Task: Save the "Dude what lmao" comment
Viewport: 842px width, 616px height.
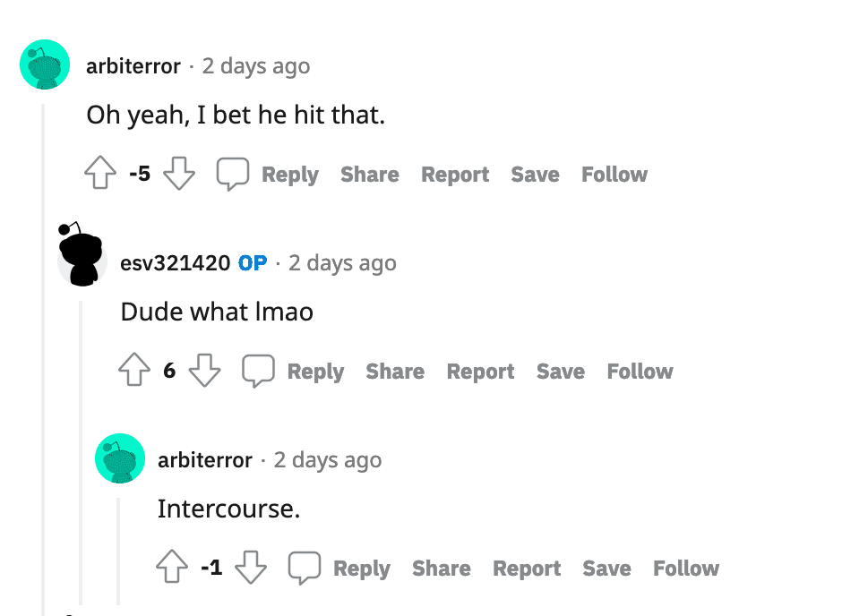Action: 560,372
